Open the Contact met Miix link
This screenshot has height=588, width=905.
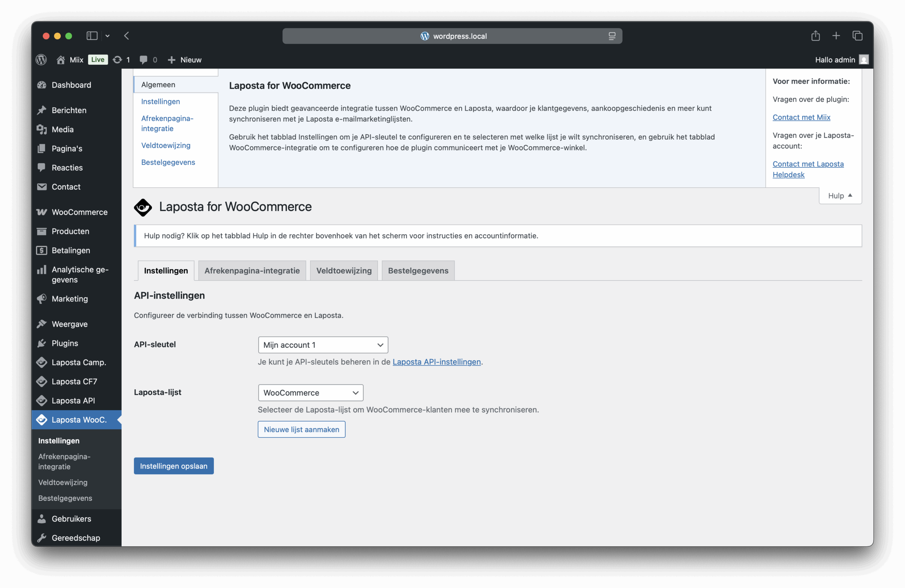click(801, 117)
